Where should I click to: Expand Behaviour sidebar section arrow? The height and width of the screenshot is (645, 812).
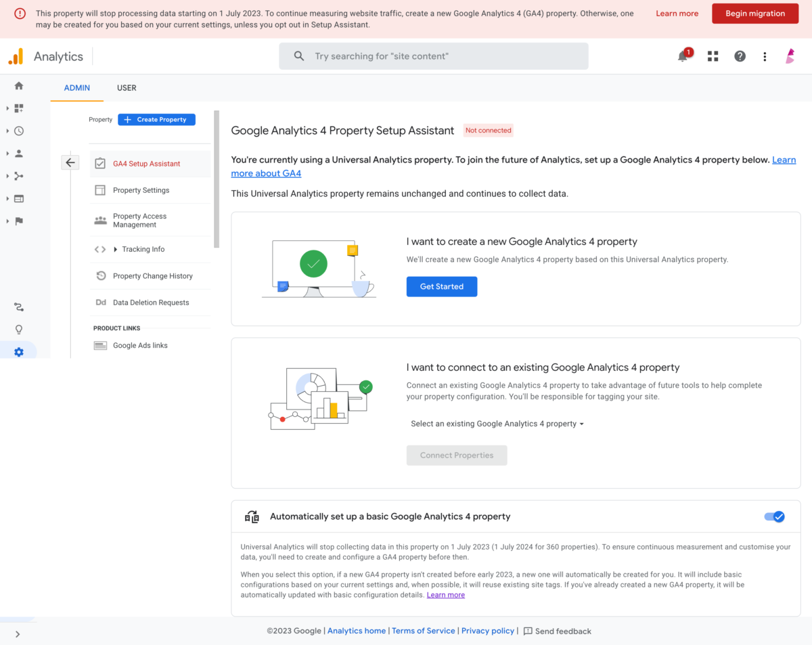tap(7, 198)
